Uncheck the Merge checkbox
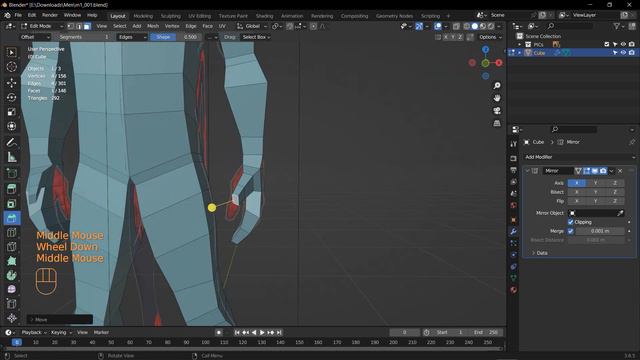 (x=571, y=231)
